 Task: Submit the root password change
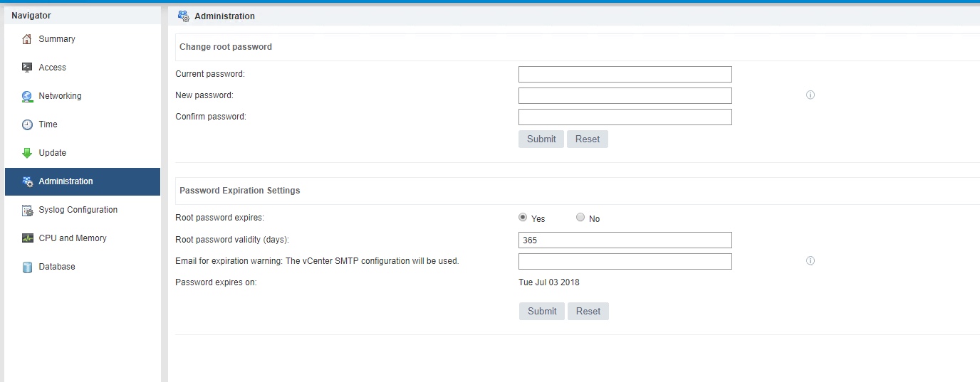point(541,139)
